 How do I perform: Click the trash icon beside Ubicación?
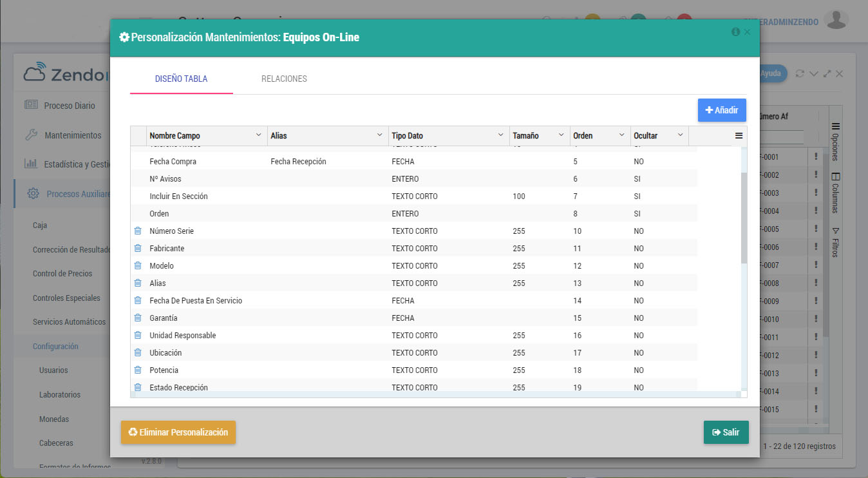point(137,352)
